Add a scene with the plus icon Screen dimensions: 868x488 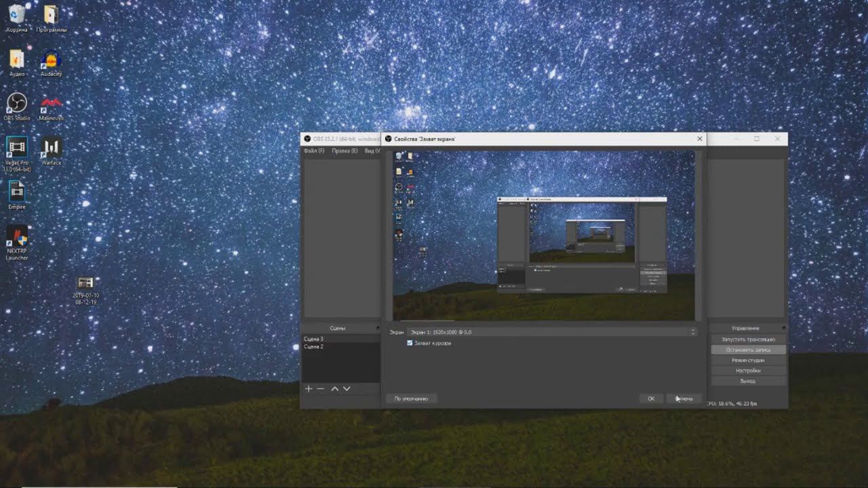[x=309, y=388]
